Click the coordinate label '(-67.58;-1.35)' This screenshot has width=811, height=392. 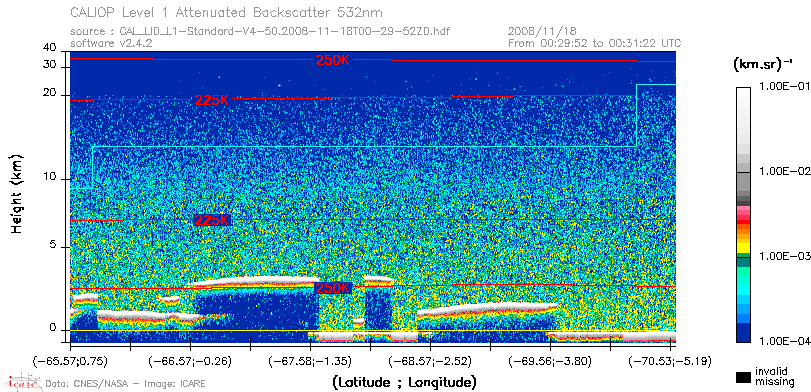310,361
